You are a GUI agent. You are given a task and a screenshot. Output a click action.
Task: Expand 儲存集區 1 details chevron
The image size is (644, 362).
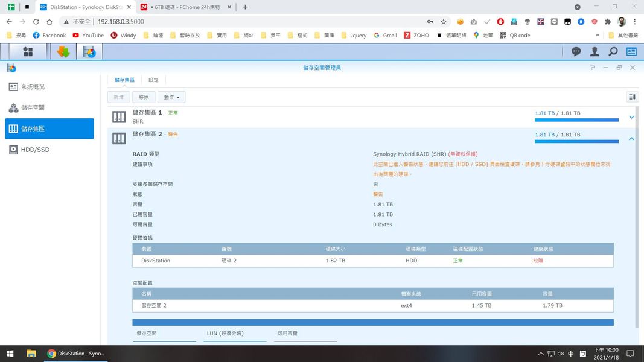631,117
